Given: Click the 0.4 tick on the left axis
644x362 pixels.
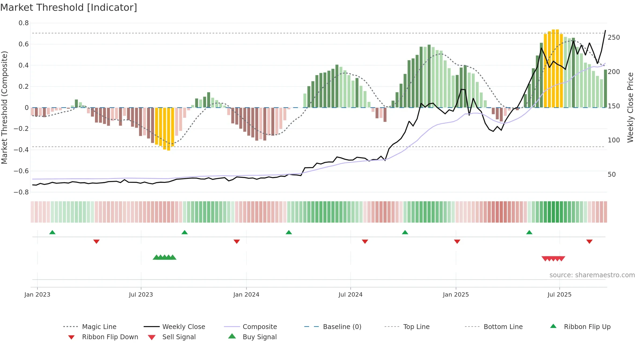Looking at the screenshot, I should tap(24, 65).
